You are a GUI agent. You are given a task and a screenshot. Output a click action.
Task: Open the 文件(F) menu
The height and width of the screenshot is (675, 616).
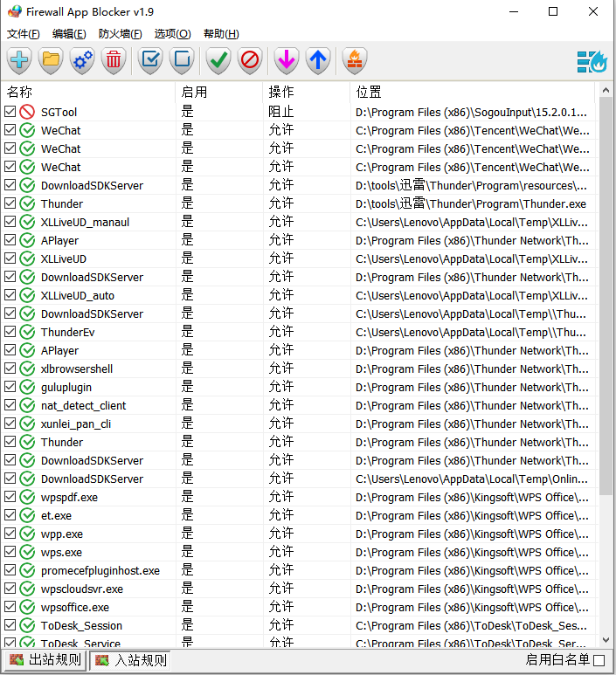[x=24, y=33]
